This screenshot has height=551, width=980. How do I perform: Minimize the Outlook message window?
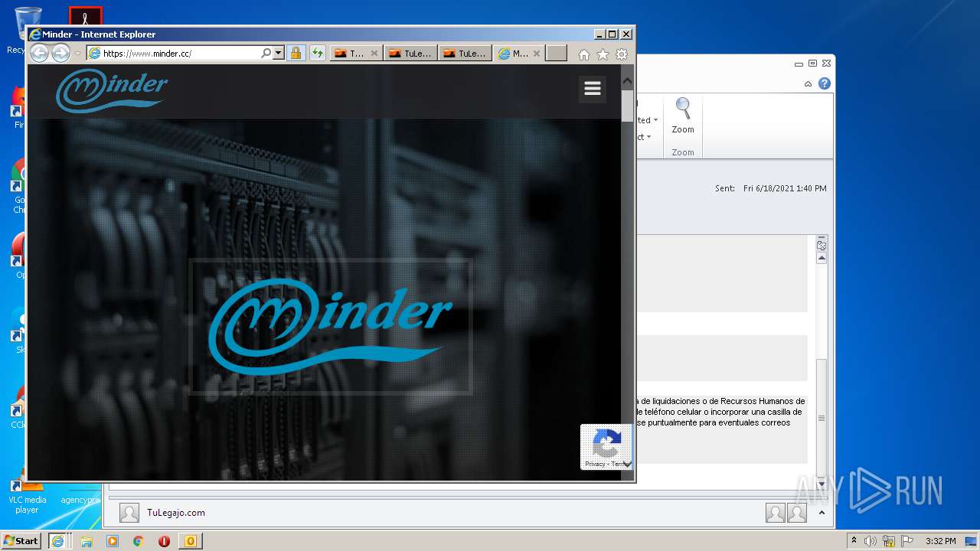pos(799,64)
